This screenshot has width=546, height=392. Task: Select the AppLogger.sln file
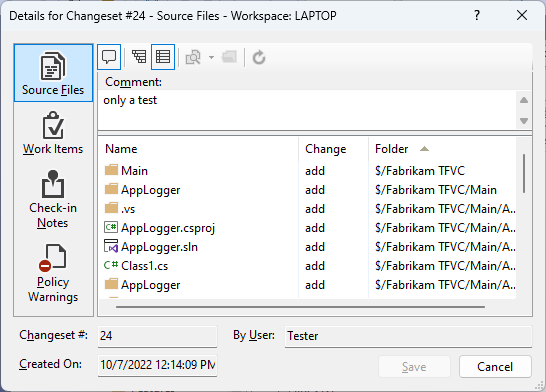[x=307, y=247]
